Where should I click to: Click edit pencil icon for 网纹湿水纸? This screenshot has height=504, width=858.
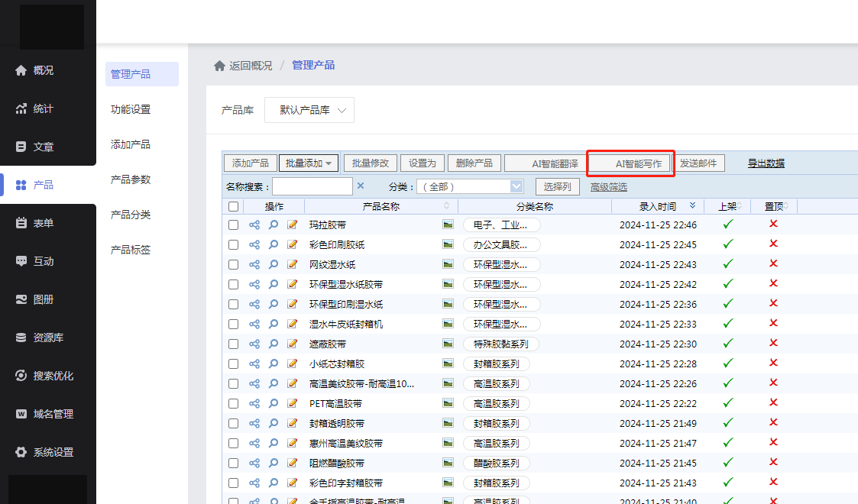[x=292, y=264]
